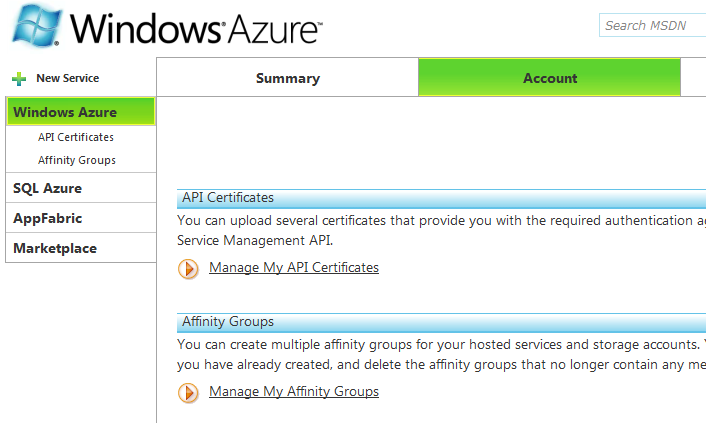Click the green plus New Service icon
The height and width of the screenshot is (423, 706).
[19, 79]
